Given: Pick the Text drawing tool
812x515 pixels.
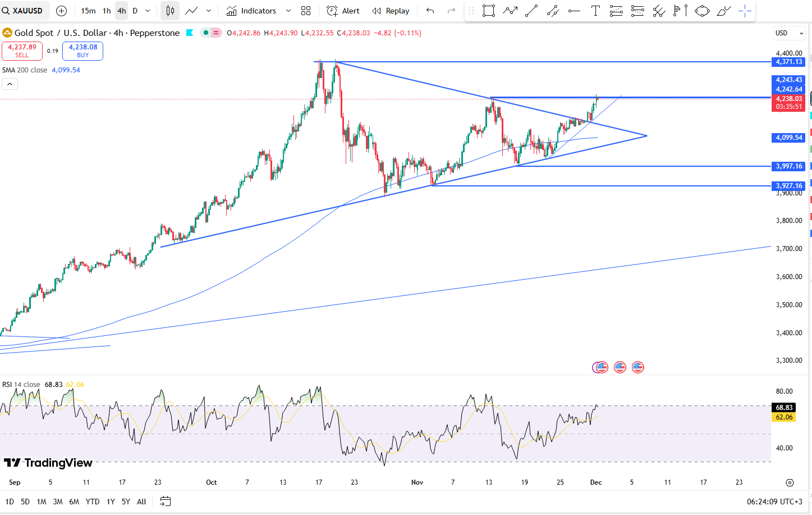Looking at the screenshot, I should coord(595,11).
